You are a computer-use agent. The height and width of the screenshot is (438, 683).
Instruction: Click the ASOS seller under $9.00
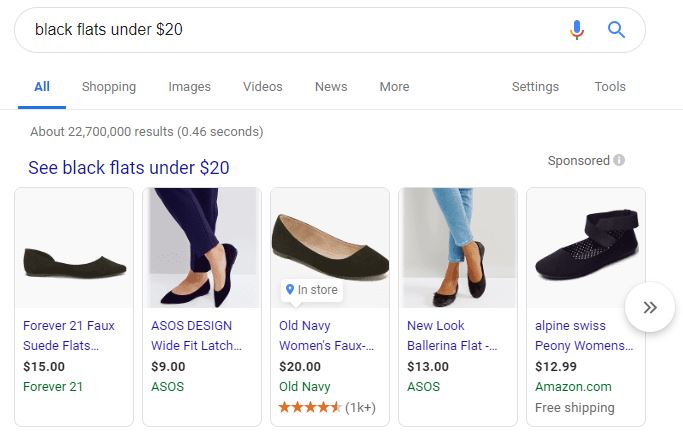[167, 387]
